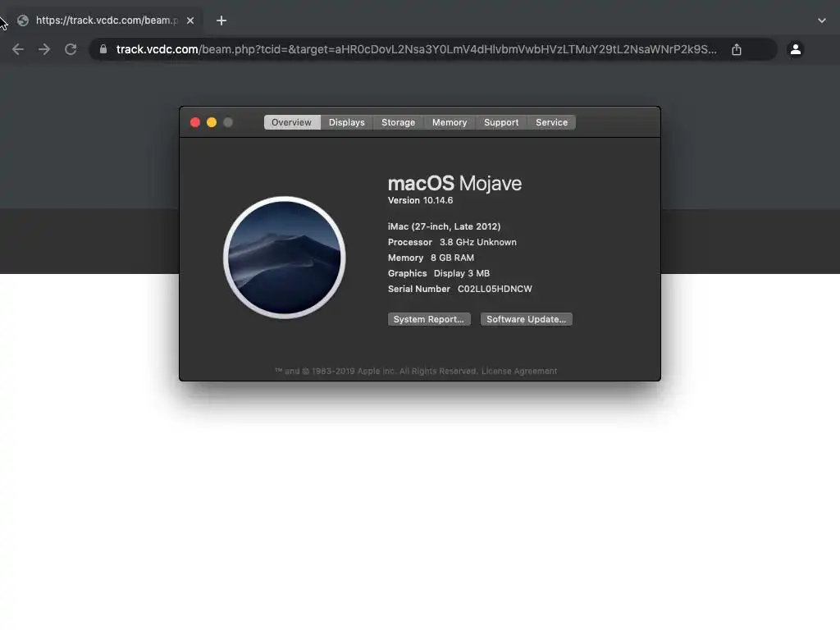
Task: Click the globe favicon on the tab
Action: click(23, 21)
